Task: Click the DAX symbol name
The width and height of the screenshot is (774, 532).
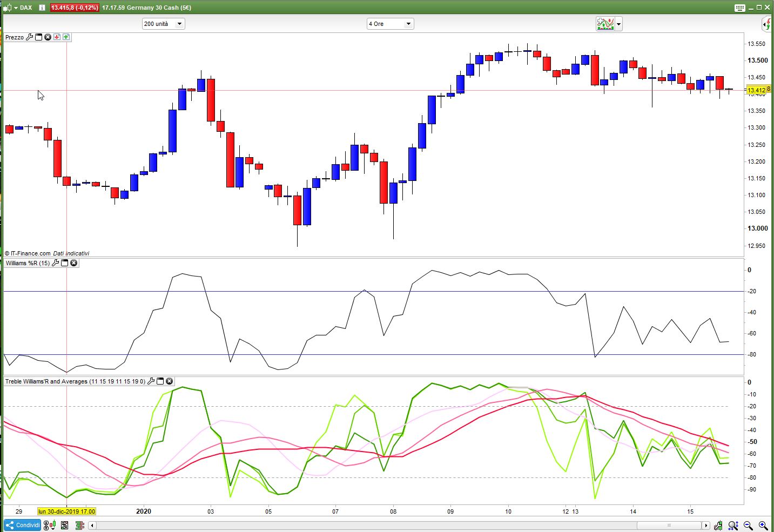Action: (26, 8)
